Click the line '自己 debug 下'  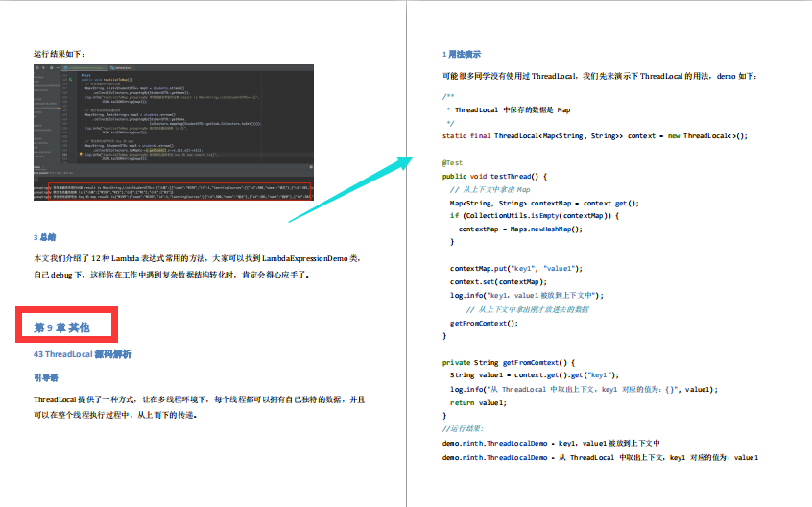(172, 275)
